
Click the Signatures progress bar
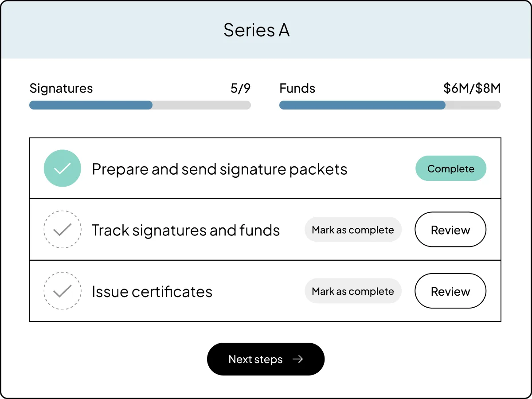(140, 105)
